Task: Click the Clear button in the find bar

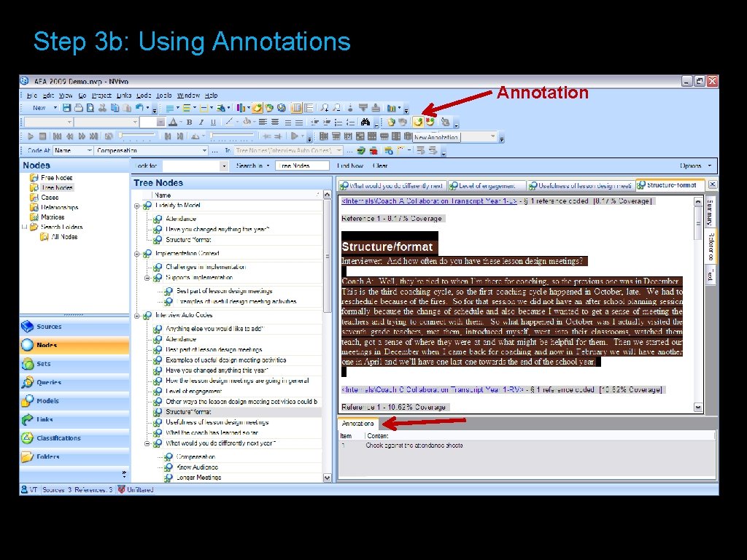Action: [379, 166]
